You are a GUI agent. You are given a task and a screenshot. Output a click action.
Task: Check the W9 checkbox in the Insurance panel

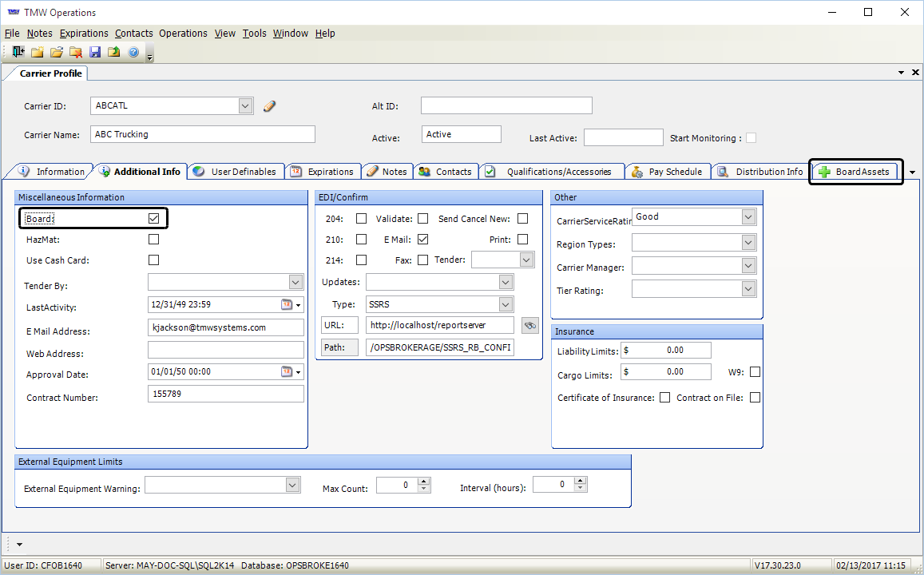point(755,371)
